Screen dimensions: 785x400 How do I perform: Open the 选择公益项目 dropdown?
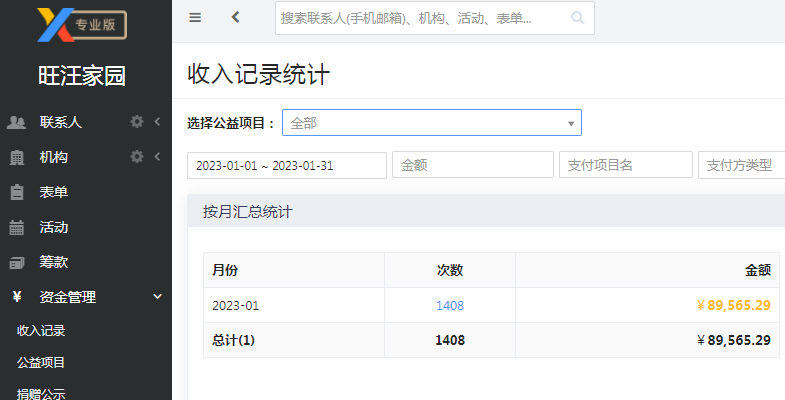pyautogui.click(x=432, y=123)
